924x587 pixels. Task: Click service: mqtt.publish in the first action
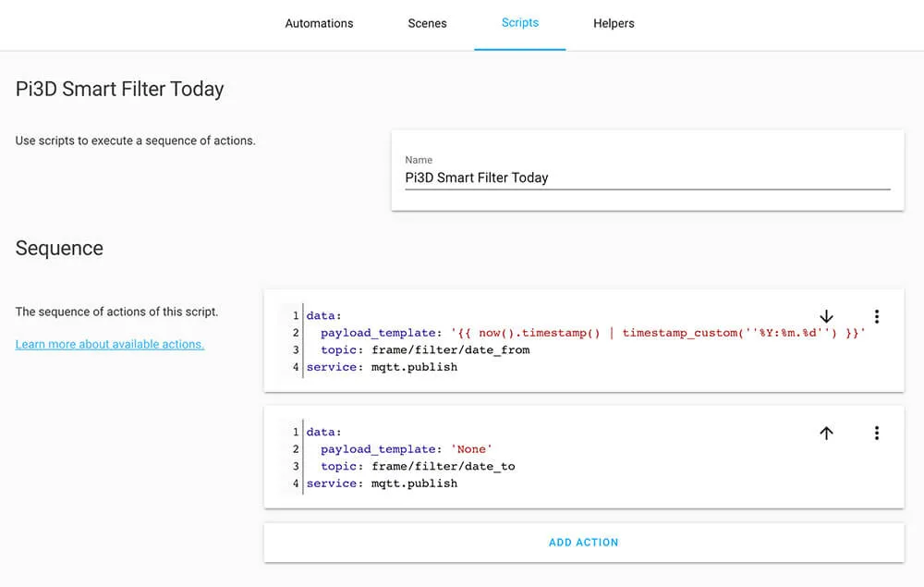point(382,367)
